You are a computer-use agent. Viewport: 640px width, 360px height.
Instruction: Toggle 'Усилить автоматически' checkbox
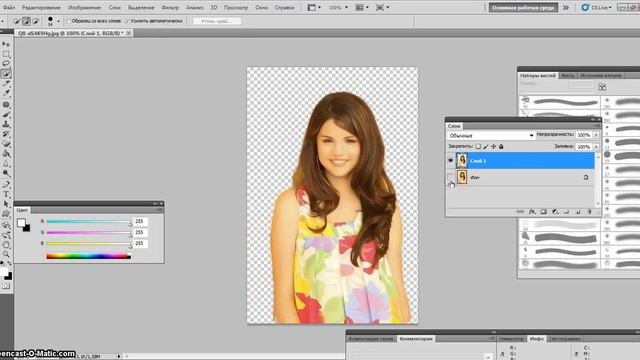point(127,21)
